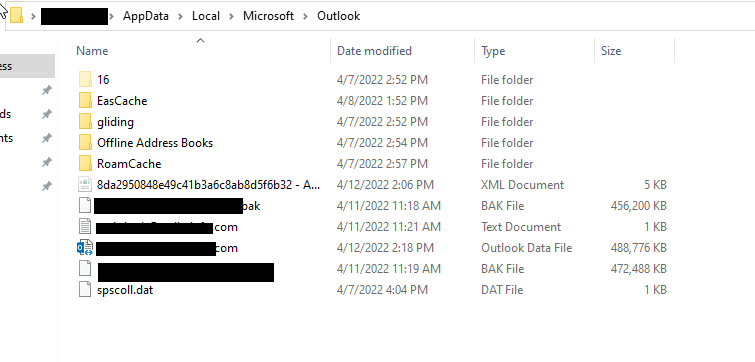Select the XML document file icon

85,185
